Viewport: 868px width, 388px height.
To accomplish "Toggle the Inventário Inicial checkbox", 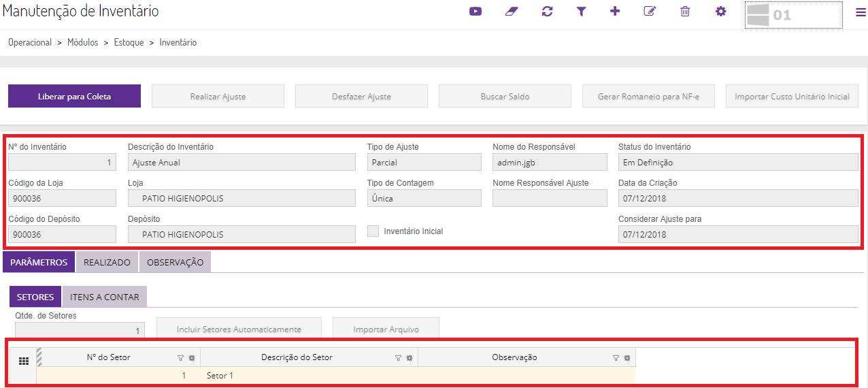I will click(373, 231).
